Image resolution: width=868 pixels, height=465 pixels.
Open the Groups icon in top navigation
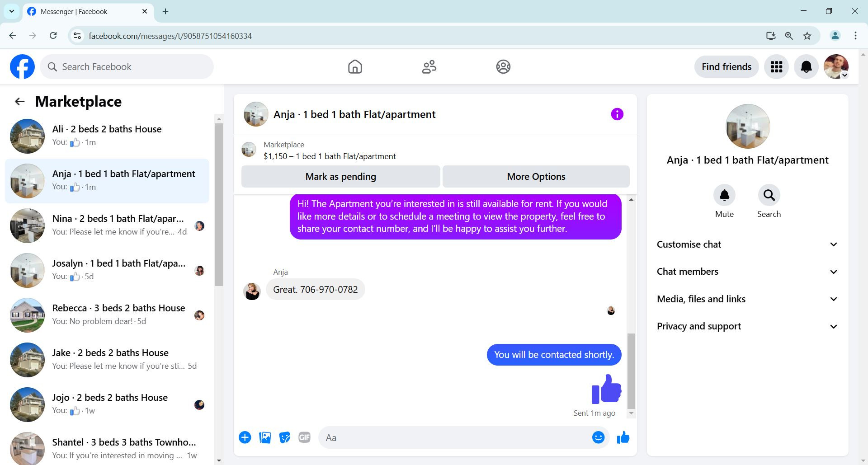click(x=503, y=67)
